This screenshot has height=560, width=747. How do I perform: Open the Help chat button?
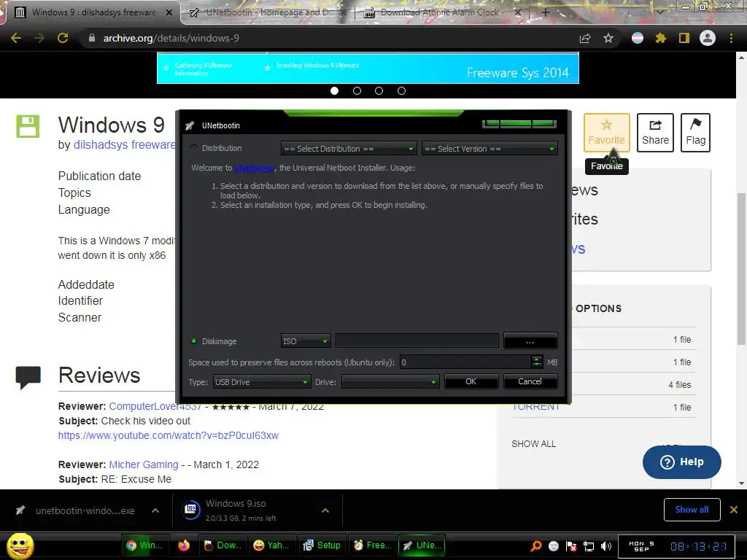pyautogui.click(x=682, y=462)
